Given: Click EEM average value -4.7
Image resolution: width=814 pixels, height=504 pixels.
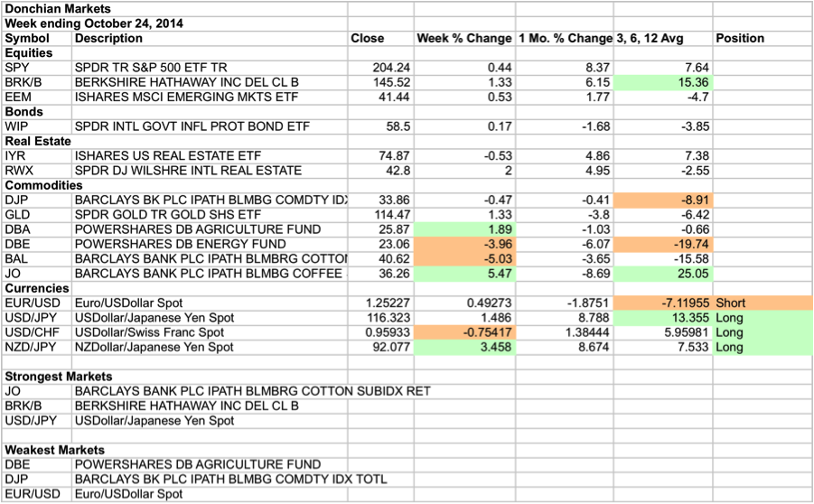Looking at the screenshot, I should coord(663,97).
